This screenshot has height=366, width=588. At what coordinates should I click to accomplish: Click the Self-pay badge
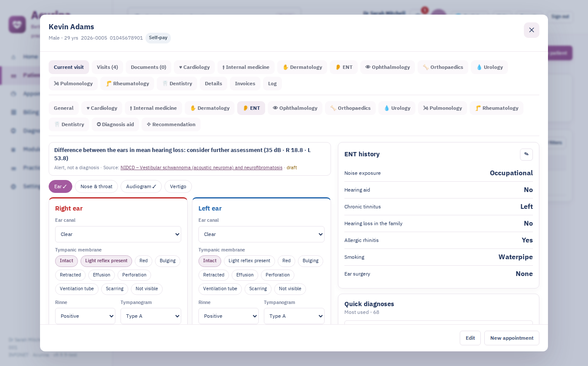coord(158,38)
